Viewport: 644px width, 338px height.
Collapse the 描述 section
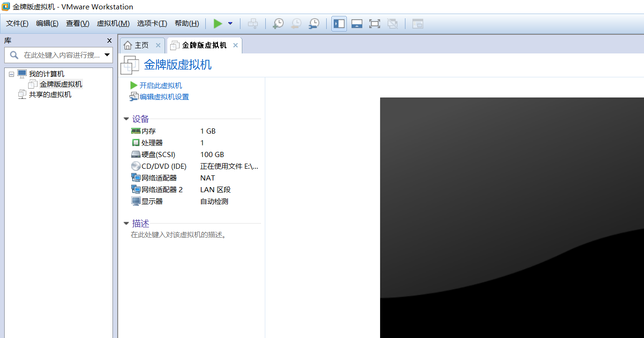[126, 224]
